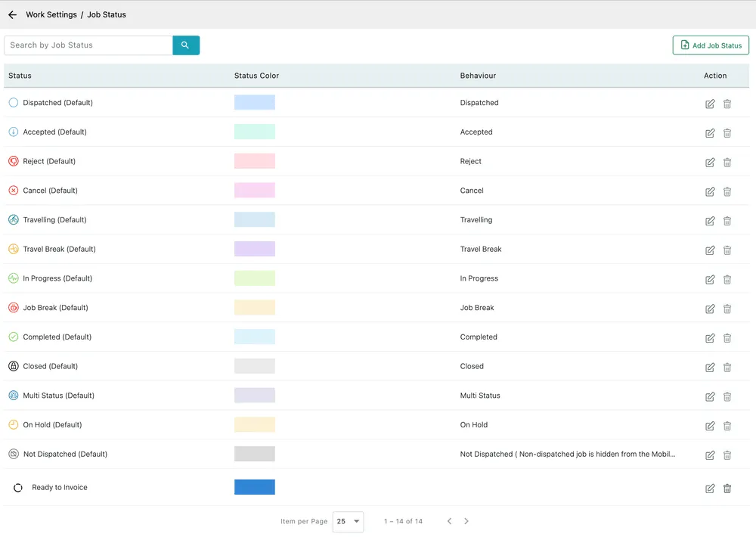Edit the Closed (Default) status
This screenshot has height=537, width=756.
point(710,368)
